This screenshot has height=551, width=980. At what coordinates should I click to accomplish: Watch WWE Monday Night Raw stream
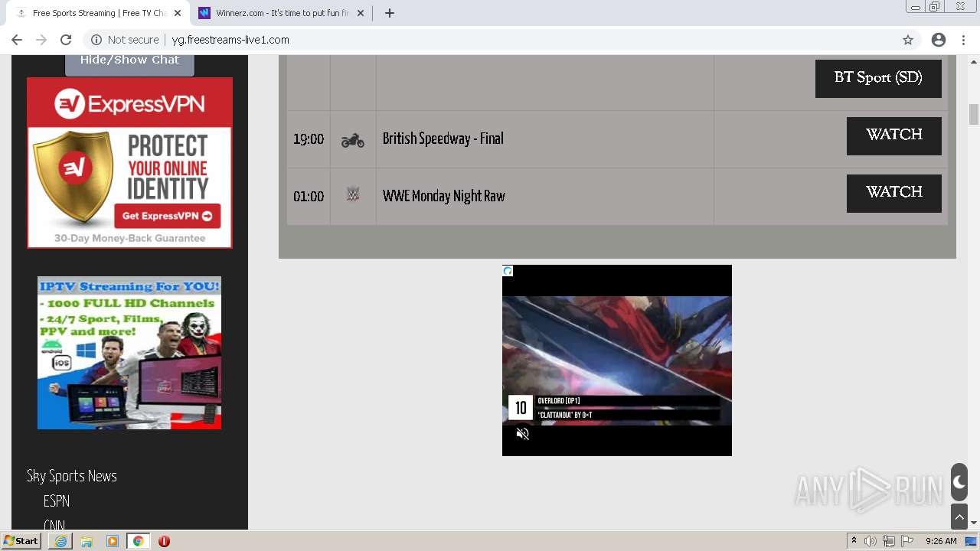pyautogui.click(x=894, y=193)
